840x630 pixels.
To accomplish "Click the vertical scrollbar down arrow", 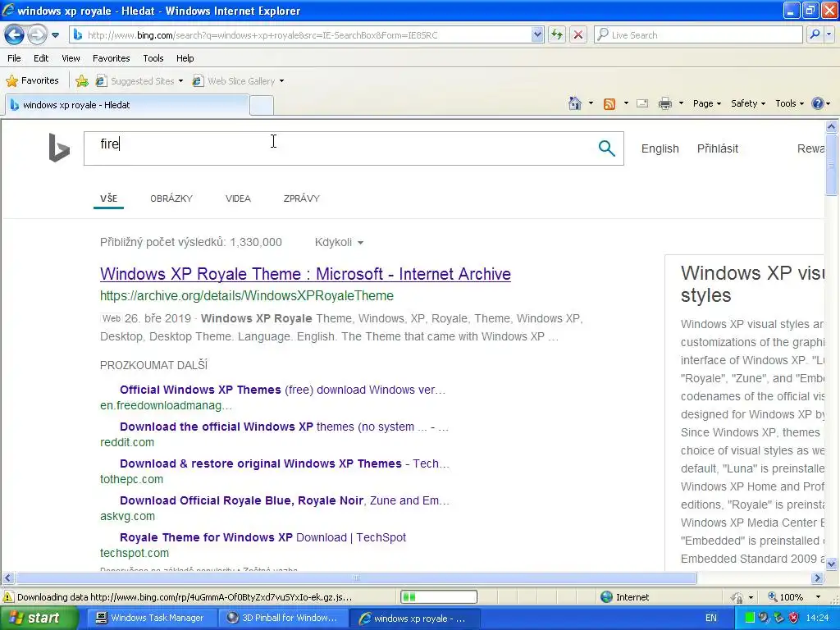I will tap(832, 564).
